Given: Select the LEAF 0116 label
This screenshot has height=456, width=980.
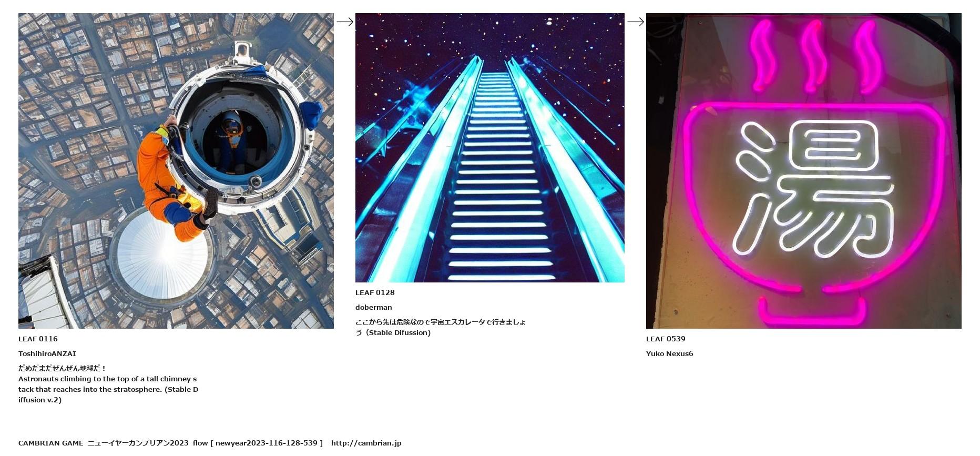Looking at the screenshot, I should click(x=38, y=339).
